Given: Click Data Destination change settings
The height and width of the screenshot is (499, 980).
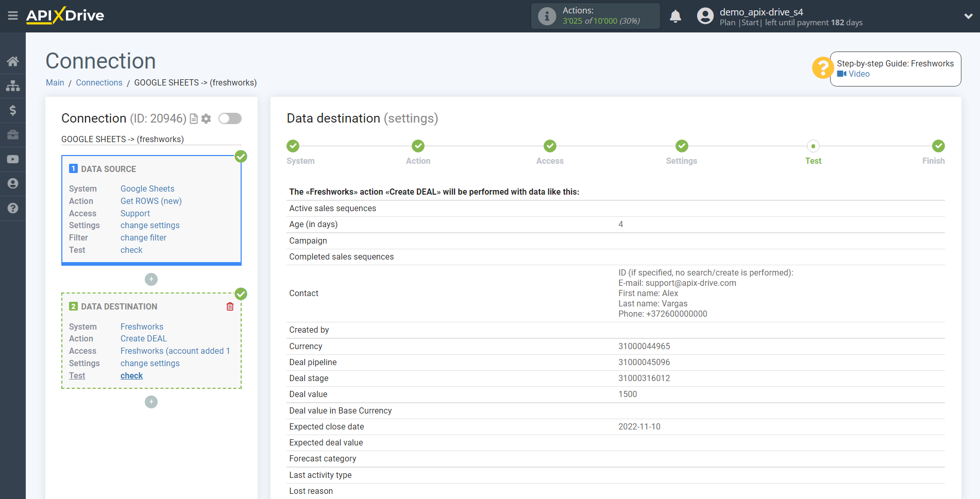Looking at the screenshot, I should click(x=150, y=363).
